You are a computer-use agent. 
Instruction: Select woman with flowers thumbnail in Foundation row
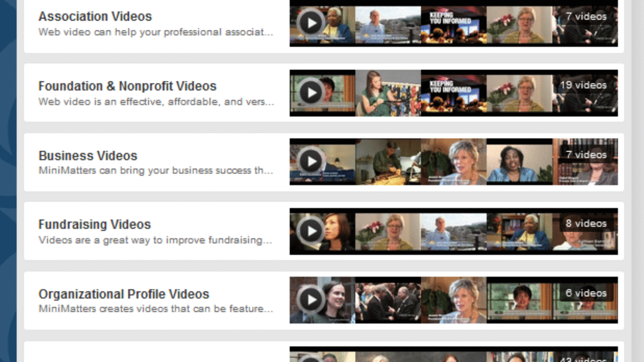click(x=520, y=93)
